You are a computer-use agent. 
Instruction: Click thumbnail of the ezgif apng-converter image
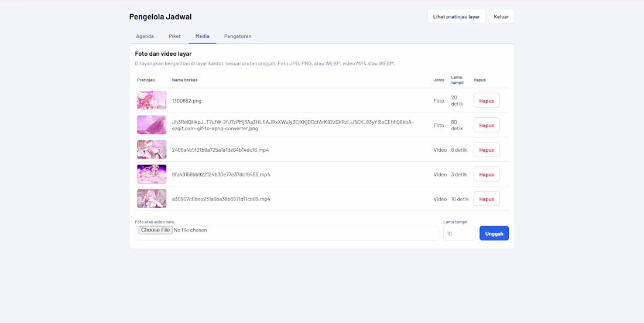coord(152,125)
